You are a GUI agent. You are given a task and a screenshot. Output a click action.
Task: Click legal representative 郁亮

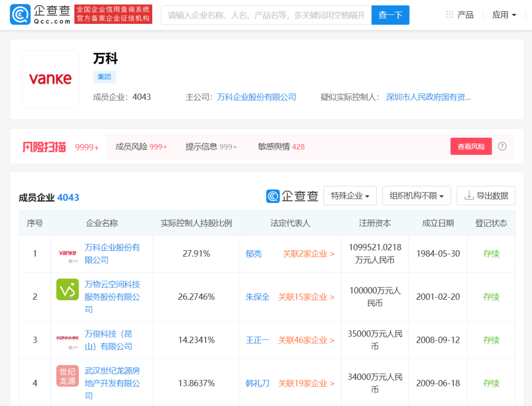tap(253, 254)
